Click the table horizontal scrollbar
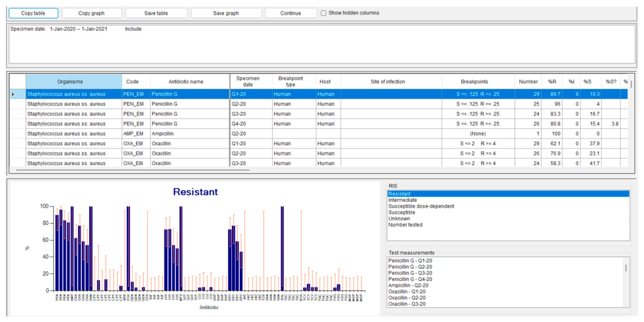This screenshot has height=322, width=644. [133, 170]
